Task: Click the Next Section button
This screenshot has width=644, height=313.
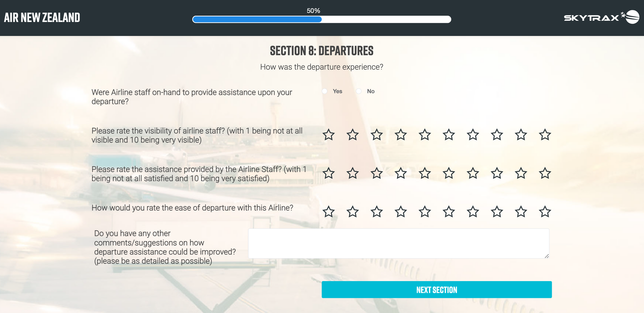Action: (x=436, y=289)
